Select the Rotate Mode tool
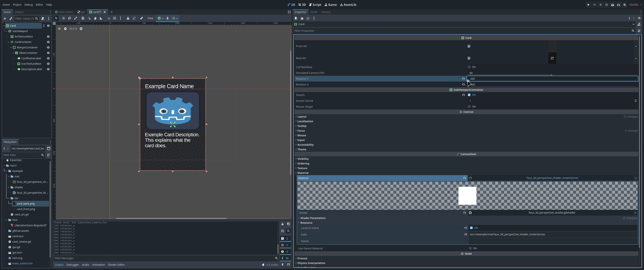Screen dimensions: 644x270 point(69,18)
